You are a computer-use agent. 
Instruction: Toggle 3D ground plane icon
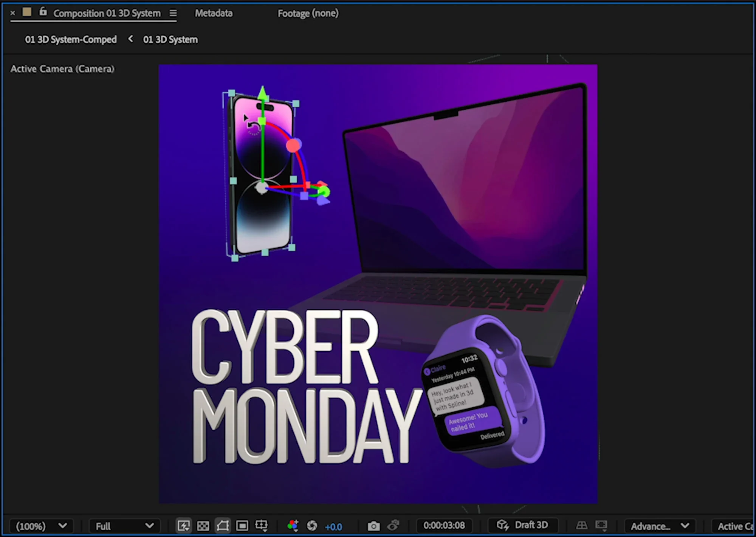[581, 525]
